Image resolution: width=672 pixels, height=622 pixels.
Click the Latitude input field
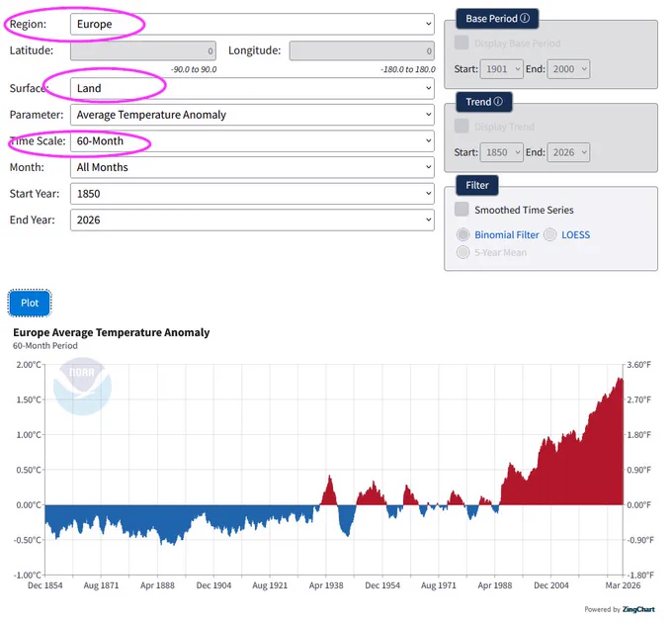(143, 50)
